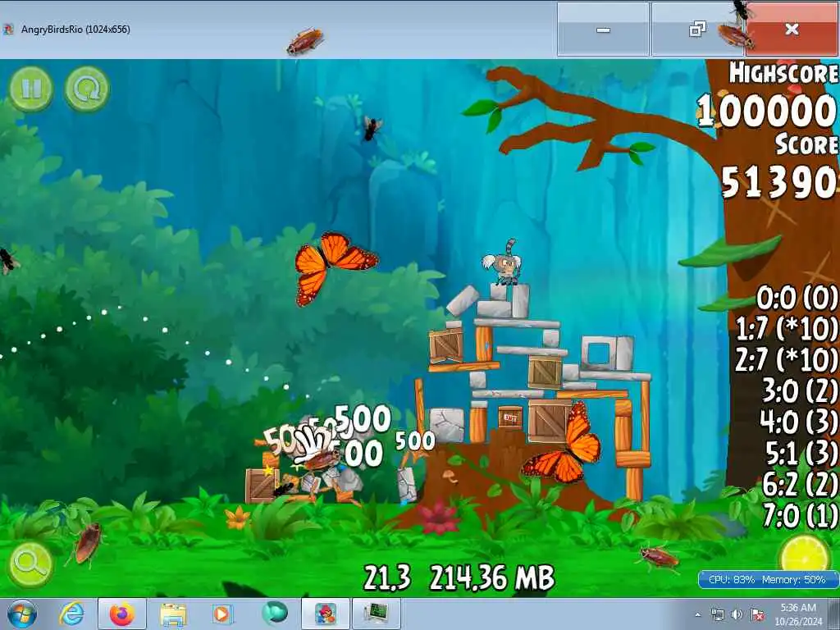
Task: Click the stats row "6:2 (2)"
Action: 800,484
